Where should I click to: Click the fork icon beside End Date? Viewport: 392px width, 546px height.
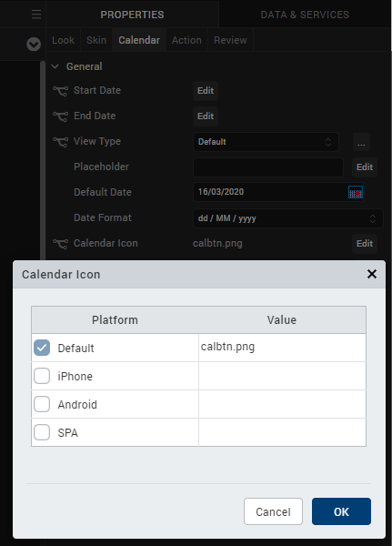tap(61, 116)
